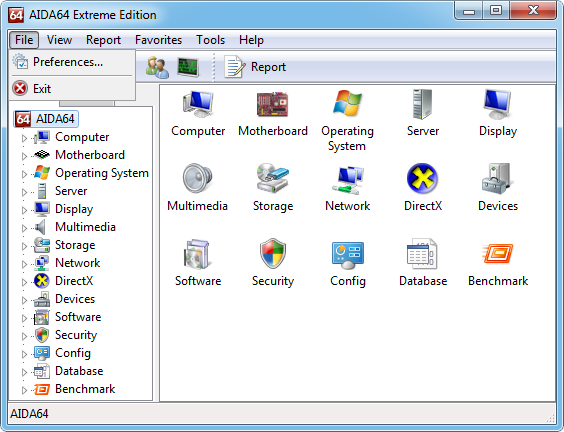
Task: Open the Storage drive icon
Action: click(x=272, y=178)
